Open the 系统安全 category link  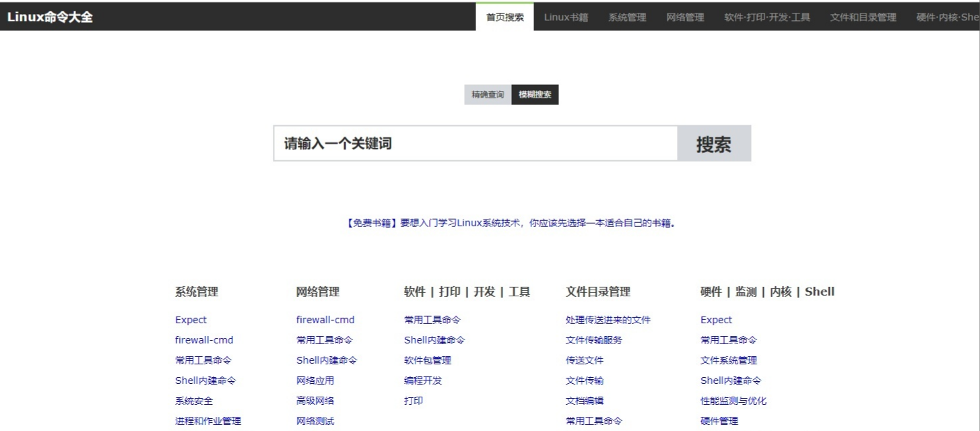coord(194,401)
